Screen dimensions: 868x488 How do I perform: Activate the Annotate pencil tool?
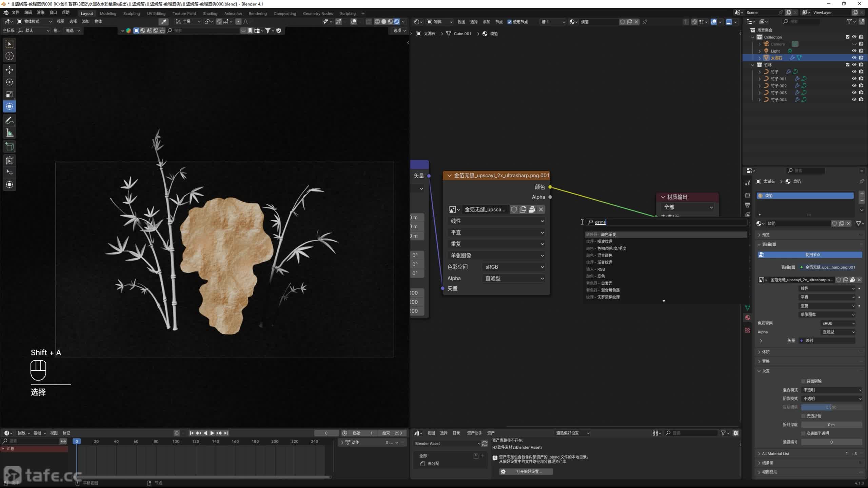(x=9, y=120)
